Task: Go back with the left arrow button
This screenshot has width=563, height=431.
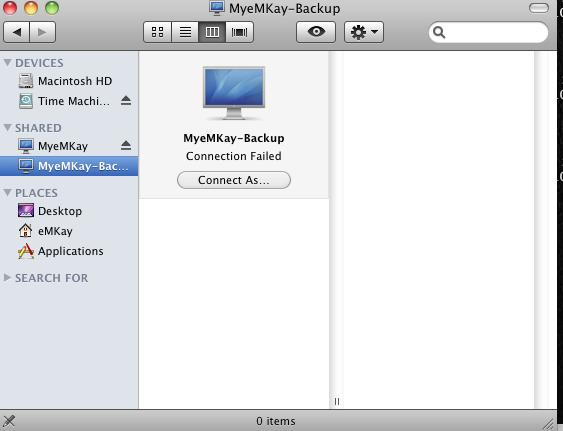Action: 17,32
